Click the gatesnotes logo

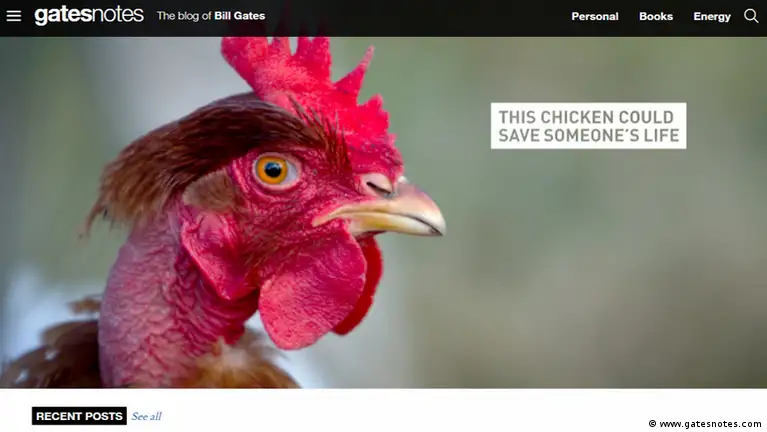point(89,16)
